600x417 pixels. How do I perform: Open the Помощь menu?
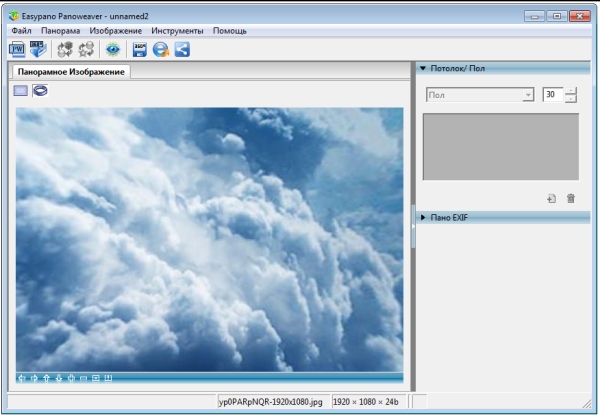click(230, 31)
